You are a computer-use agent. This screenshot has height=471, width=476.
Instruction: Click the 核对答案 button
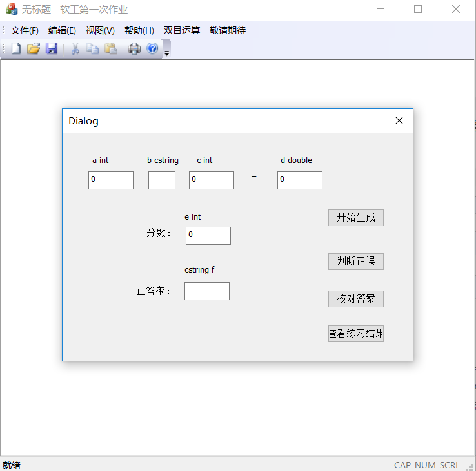coord(356,299)
